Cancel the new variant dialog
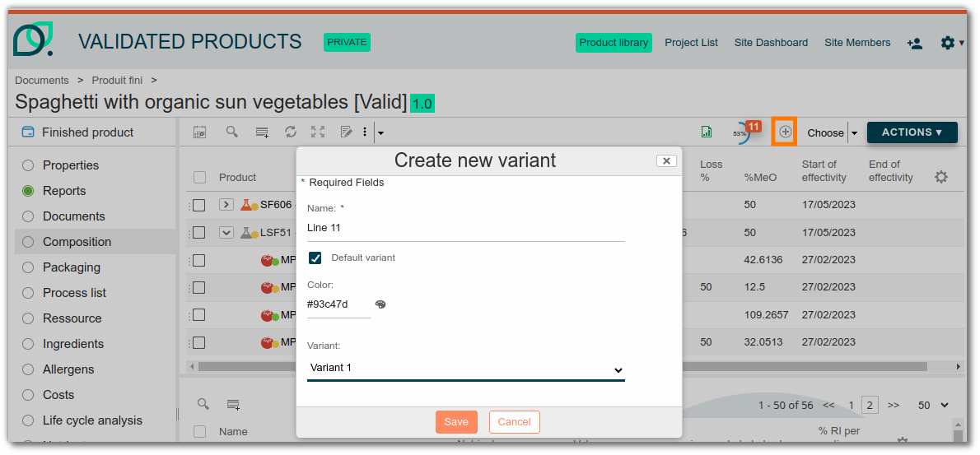The width and height of the screenshot is (980, 455). tap(514, 422)
